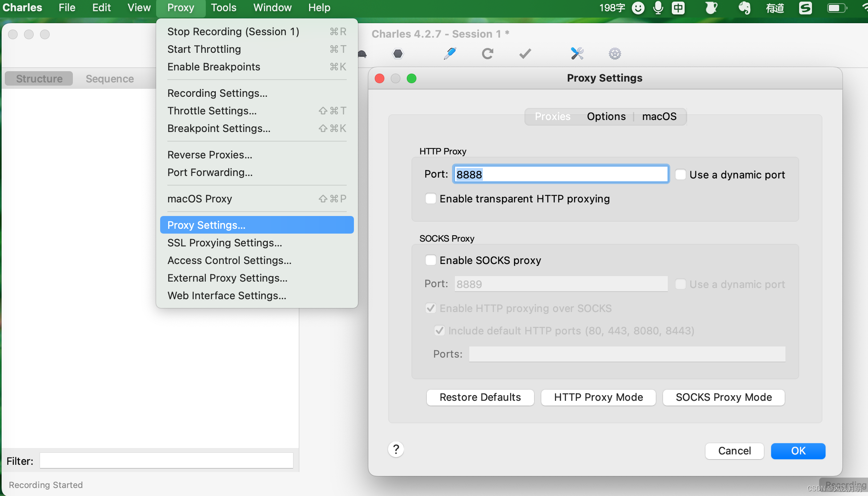Click into the Filter text field
This screenshot has width=868, height=496.
click(167, 461)
